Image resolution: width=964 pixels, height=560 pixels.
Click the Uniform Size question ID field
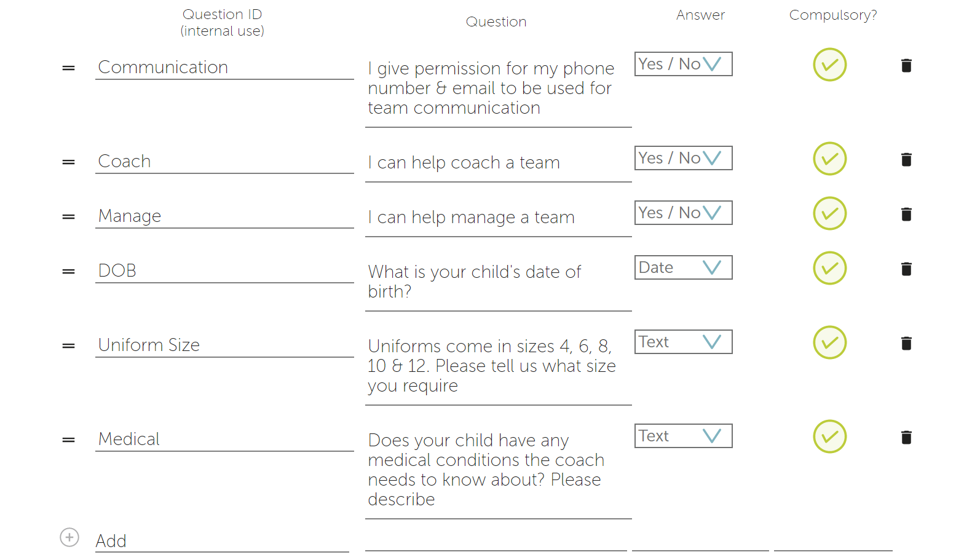coord(224,345)
